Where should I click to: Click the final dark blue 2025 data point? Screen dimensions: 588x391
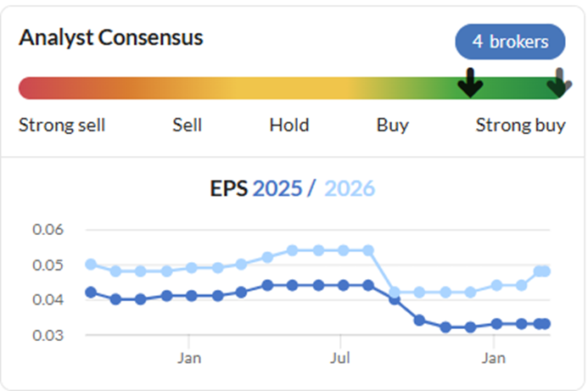pos(545,324)
